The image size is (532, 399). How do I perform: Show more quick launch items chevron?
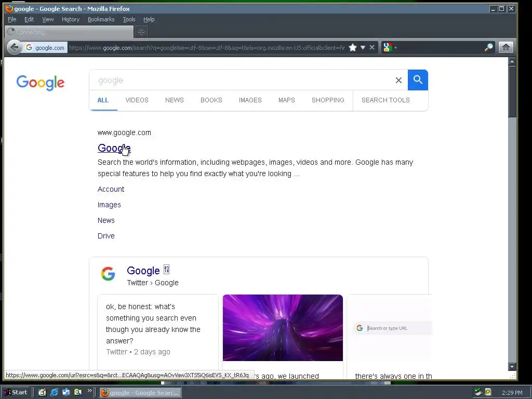(89, 391)
